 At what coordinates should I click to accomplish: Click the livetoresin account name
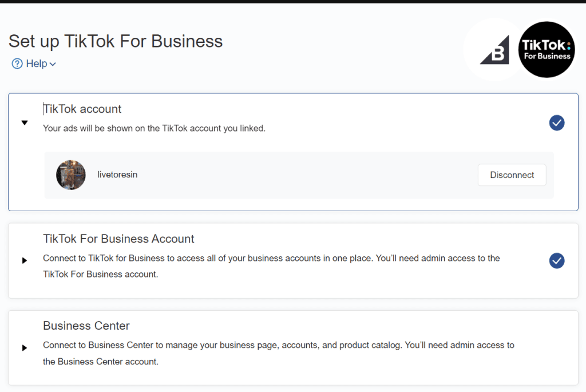pyautogui.click(x=117, y=175)
